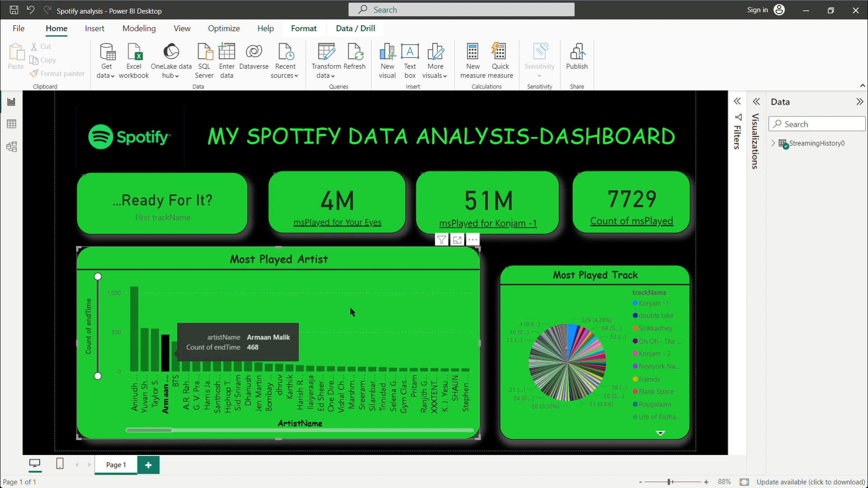
Task: Open OneLake data hub
Action: coord(171,61)
